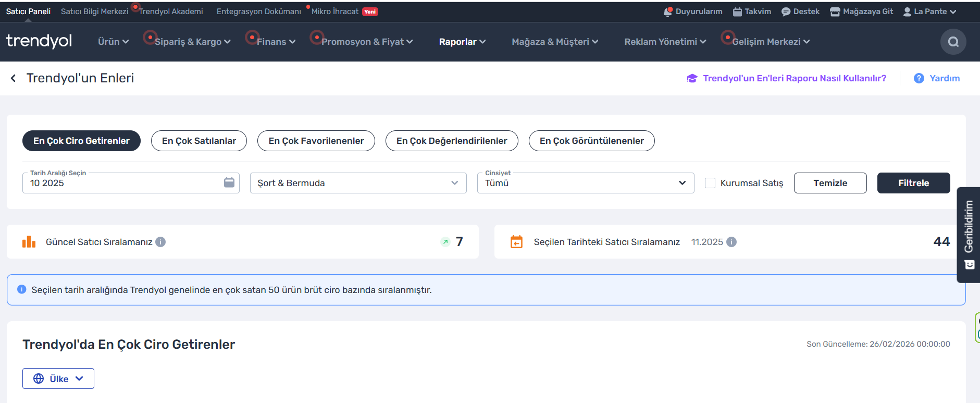This screenshot has width=980, height=403.
Task: Click the selected-date seller rank value 44
Action: coord(941,241)
